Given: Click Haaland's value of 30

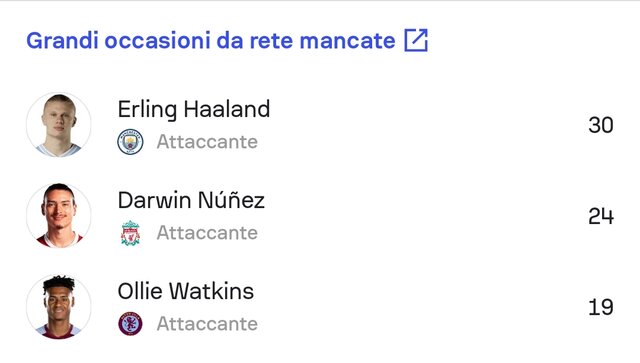Looking at the screenshot, I should point(601,125).
